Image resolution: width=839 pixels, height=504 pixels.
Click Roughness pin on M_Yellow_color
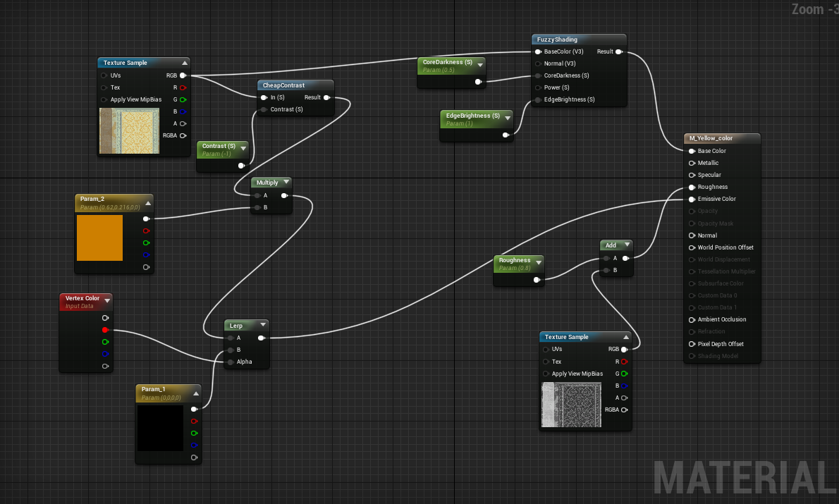[692, 188]
